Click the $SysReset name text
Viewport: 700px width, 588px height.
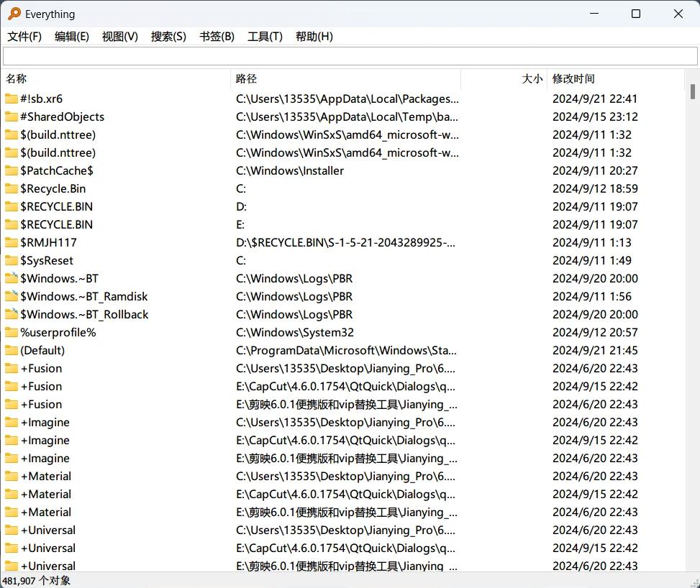pyautogui.click(x=47, y=260)
